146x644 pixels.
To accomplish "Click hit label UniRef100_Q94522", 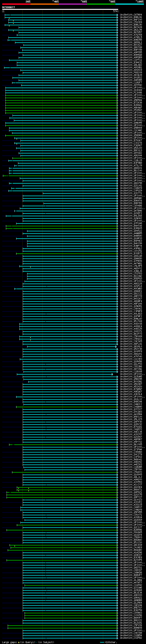I will click(131, 231).
